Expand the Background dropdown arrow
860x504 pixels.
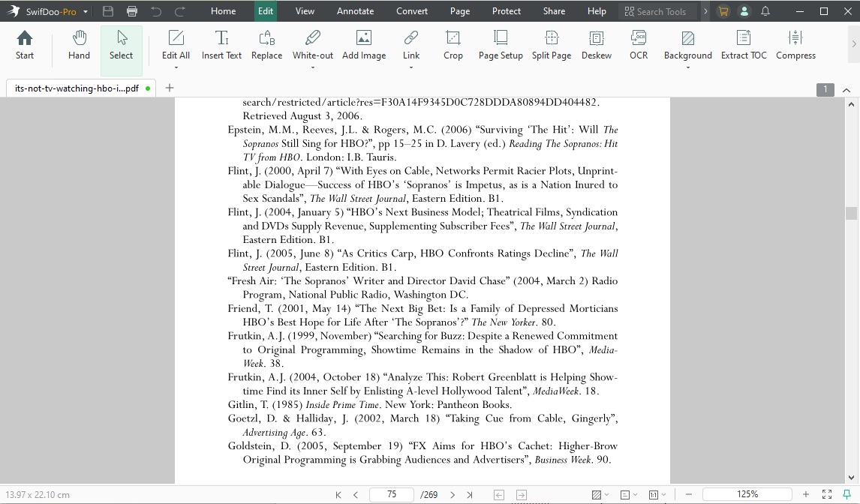click(x=688, y=67)
